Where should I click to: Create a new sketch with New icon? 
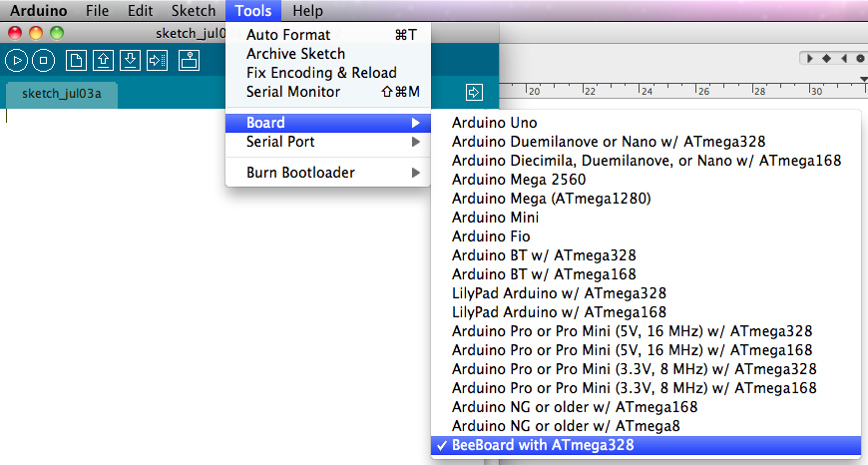click(76, 60)
